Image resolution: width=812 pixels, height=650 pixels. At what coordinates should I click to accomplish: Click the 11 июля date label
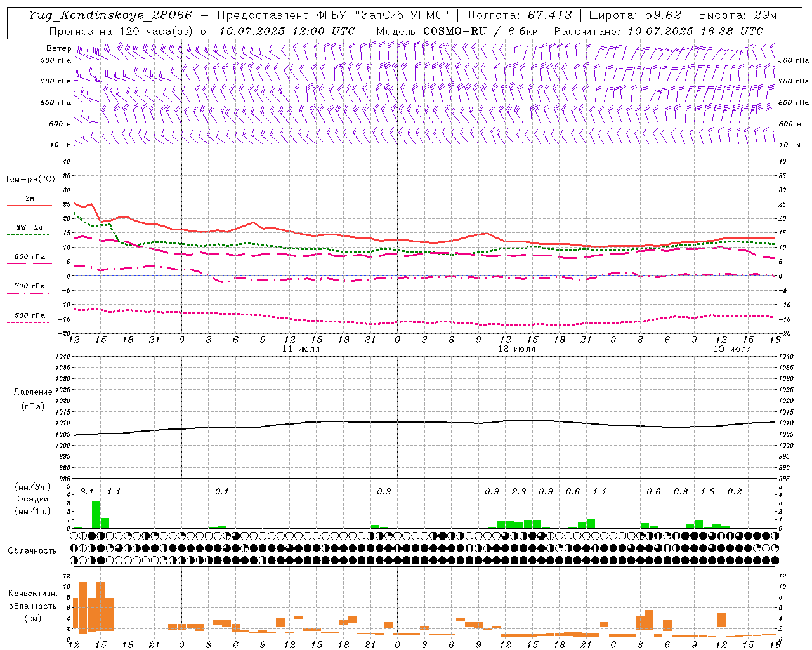point(301,349)
